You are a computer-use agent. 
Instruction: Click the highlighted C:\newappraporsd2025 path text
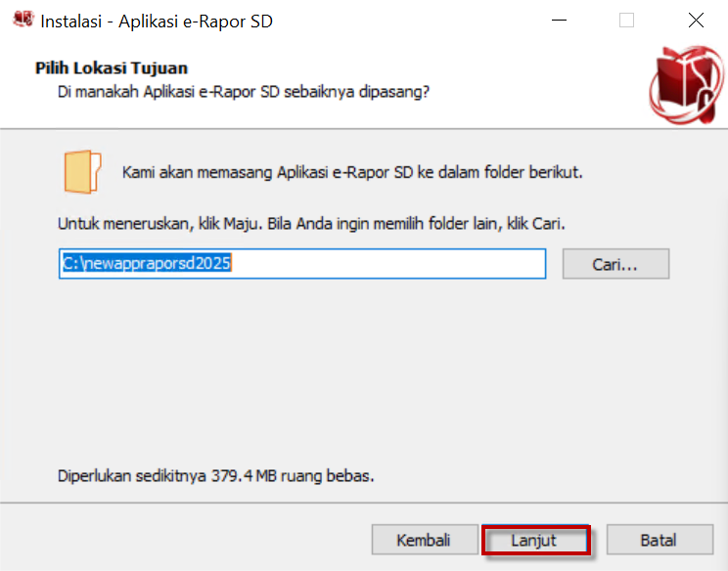pyautogui.click(x=146, y=264)
